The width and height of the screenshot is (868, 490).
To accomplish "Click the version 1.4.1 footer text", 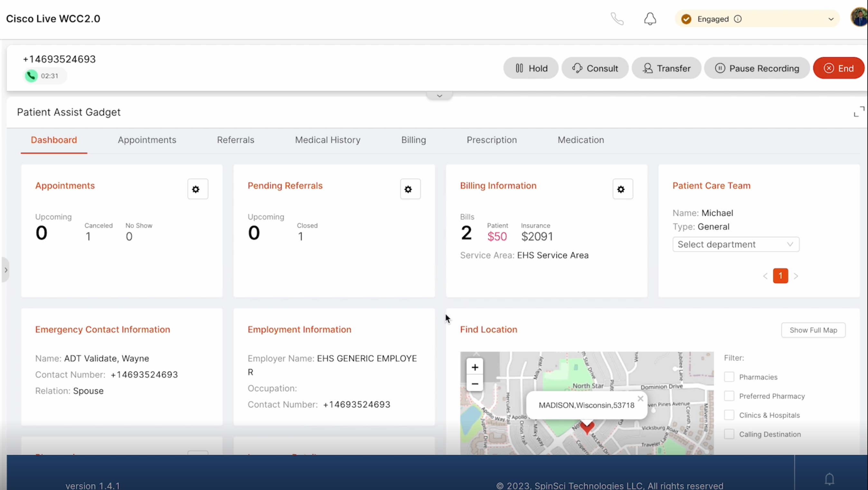I will pos(93,485).
